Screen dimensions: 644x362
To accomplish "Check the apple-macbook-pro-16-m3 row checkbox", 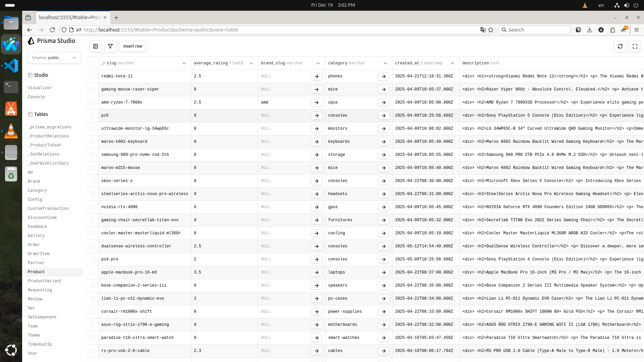I will (x=92, y=273).
